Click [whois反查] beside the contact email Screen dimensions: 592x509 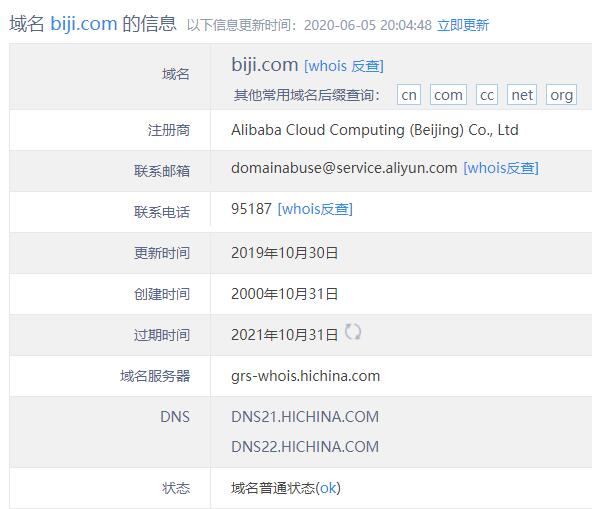click(x=501, y=168)
